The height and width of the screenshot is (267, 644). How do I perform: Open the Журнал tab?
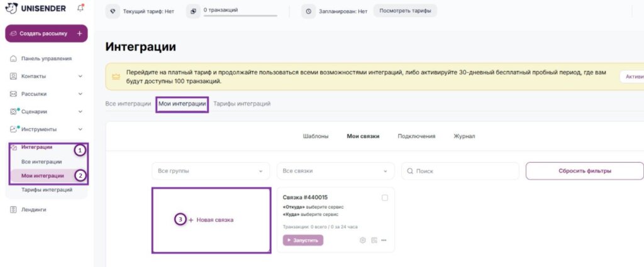pyautogui.click(x=464, y=136)
